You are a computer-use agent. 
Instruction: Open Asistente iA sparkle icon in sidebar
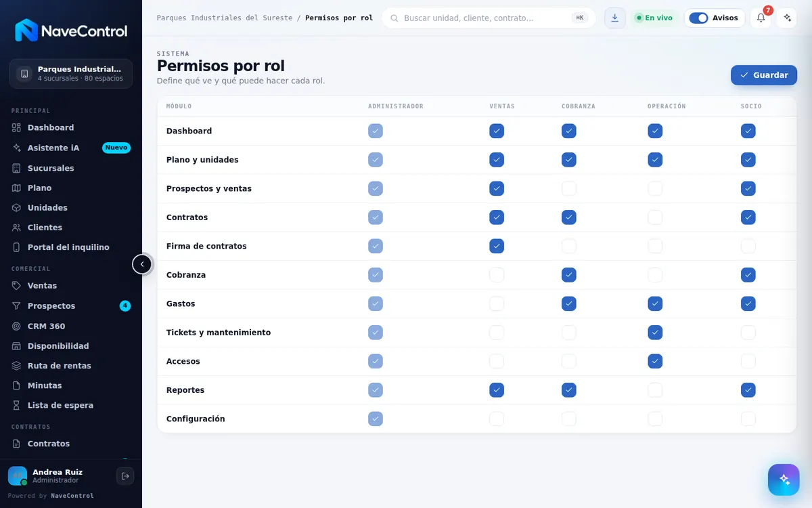click(x=17, y=148)
